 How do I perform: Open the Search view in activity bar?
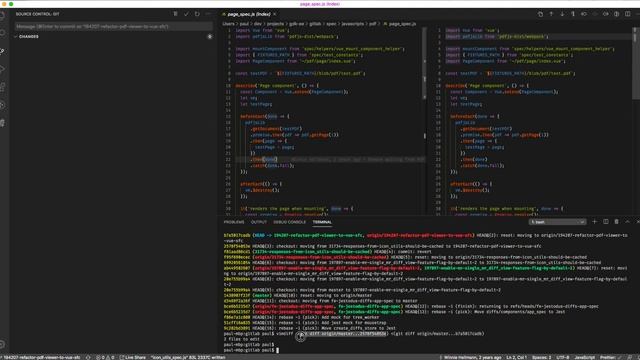[2, 33]
